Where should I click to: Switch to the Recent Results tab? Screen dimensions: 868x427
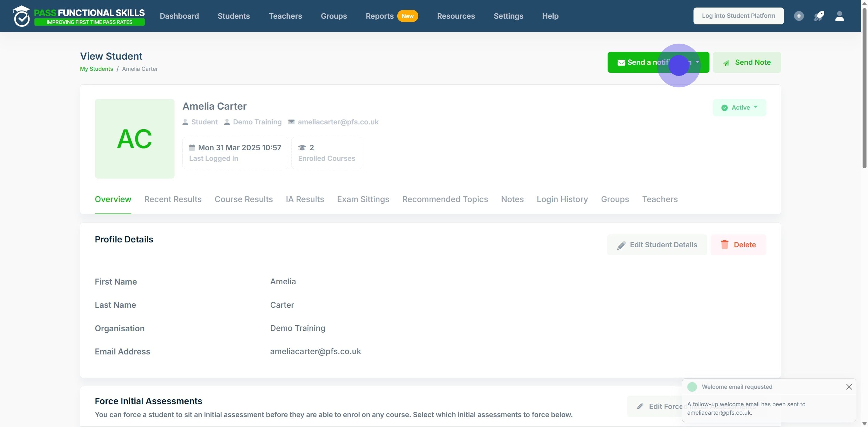pyautogui.click(x=173, y=199)
